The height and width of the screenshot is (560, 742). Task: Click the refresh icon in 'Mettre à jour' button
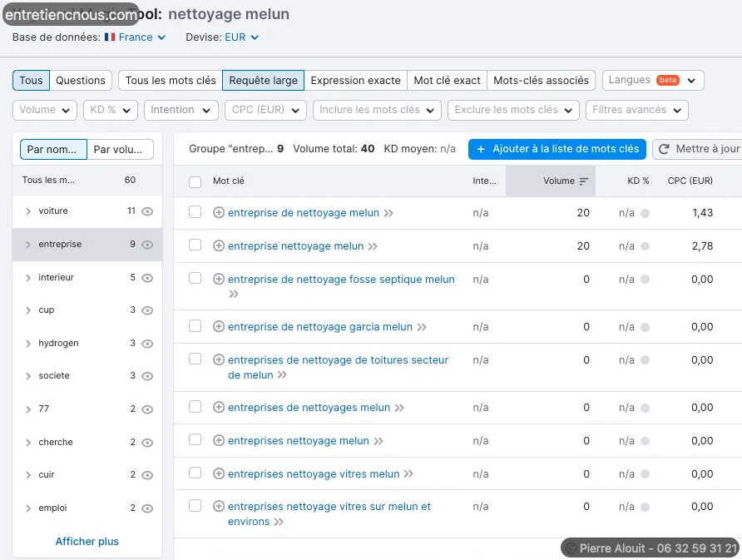[x=665, y=149]
